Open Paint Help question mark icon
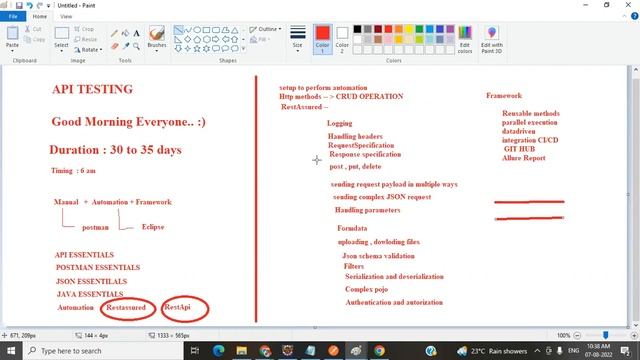The height and width of the screenshot is (360, 640). 635,16
